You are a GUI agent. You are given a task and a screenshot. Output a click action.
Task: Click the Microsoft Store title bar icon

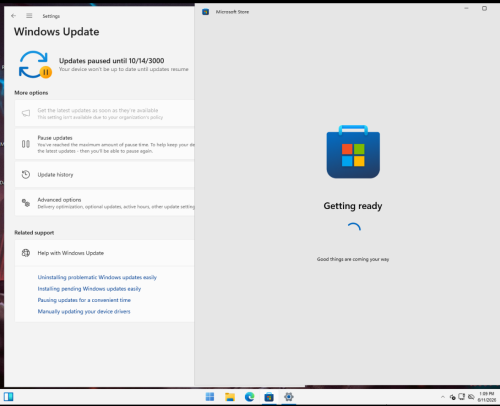pos(206,12)
